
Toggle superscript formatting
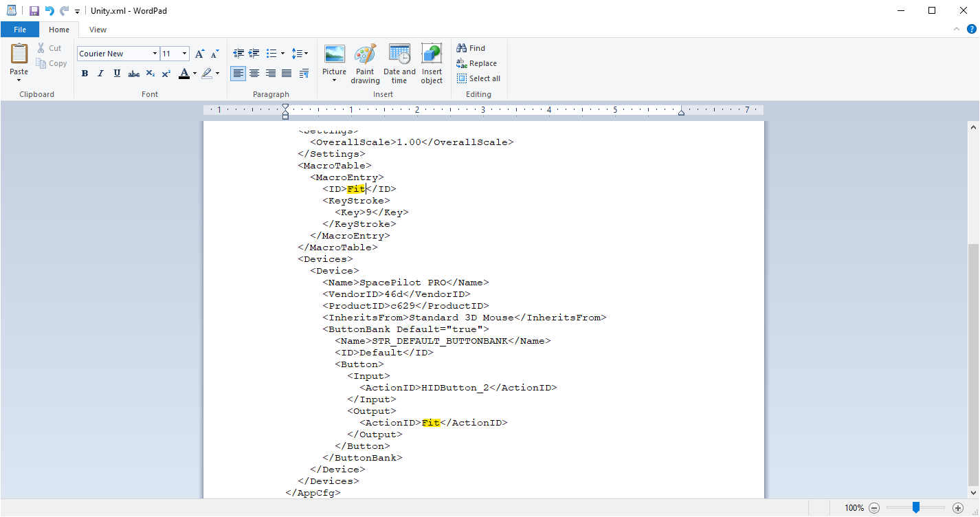(166, 74)
